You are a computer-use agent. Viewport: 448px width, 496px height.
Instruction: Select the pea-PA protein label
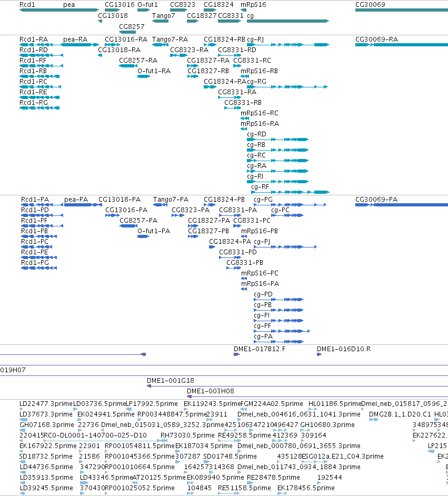tap(76, 199)
